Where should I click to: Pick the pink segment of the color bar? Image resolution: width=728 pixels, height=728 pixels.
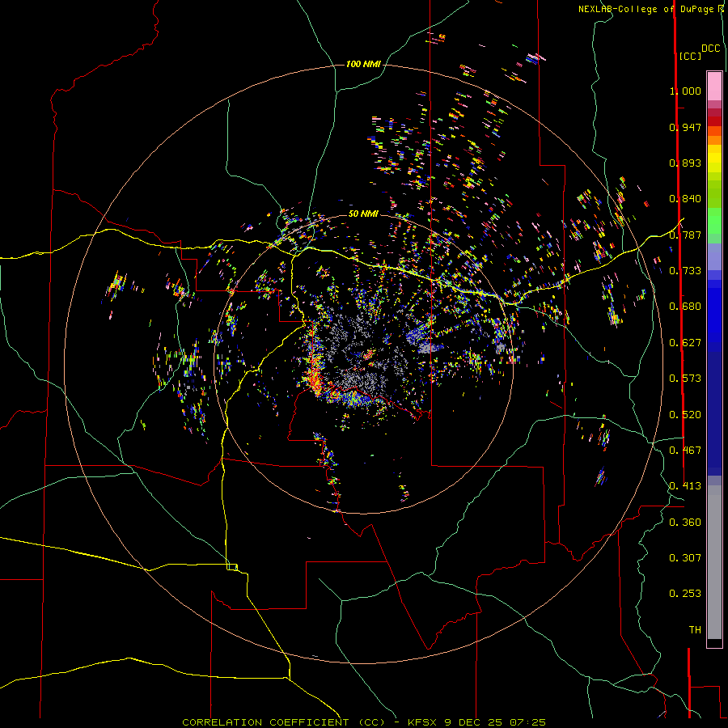[714, 87]
